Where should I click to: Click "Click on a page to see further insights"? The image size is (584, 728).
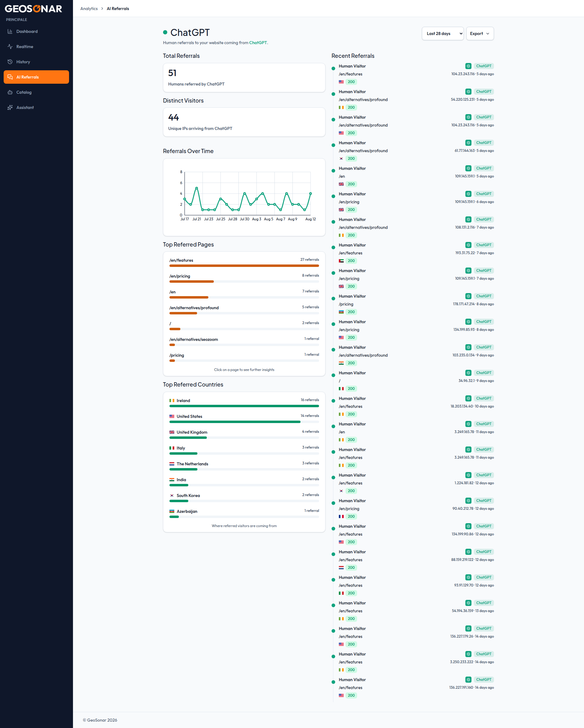(x=244, y=370)
